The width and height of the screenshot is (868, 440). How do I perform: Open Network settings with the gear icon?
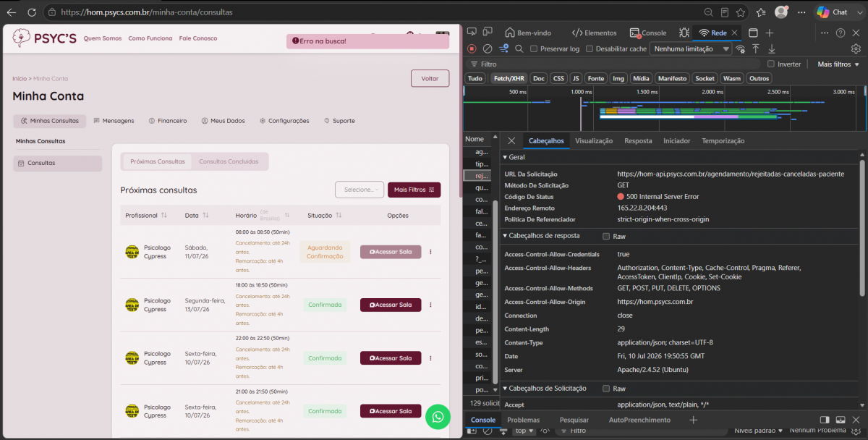[856, 48]
